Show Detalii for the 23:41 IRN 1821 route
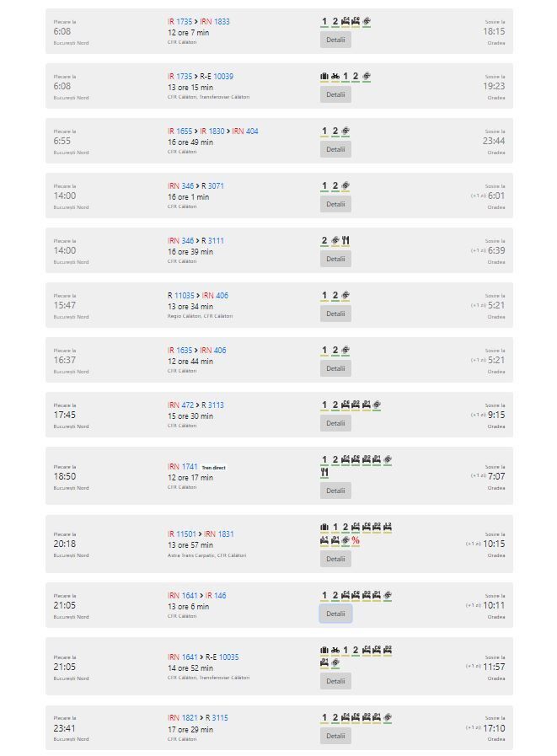This screenshot has height=756, width=557. (335, 737)
